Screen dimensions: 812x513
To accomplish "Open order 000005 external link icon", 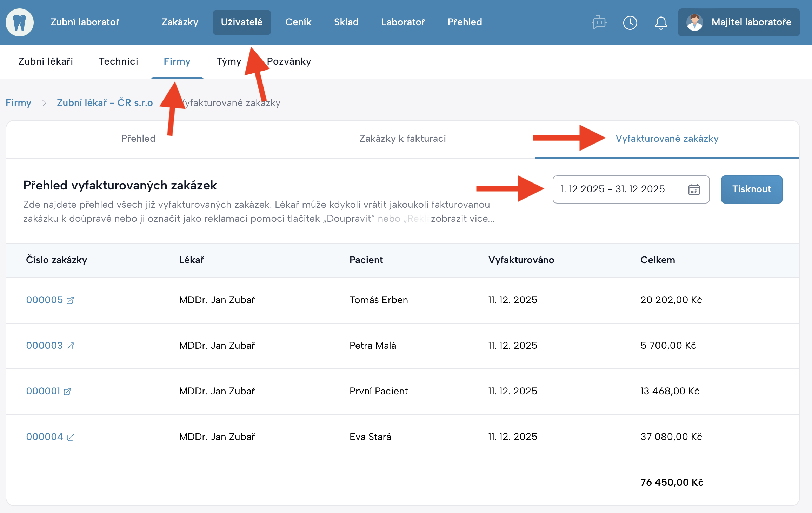I will point(70,300).
